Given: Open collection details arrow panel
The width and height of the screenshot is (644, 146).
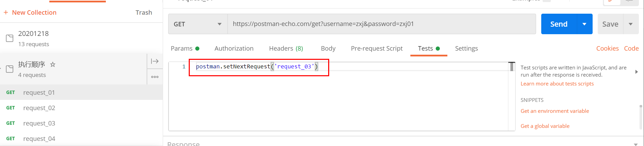Looking at the screenshot, I should (x=155, y=61).
